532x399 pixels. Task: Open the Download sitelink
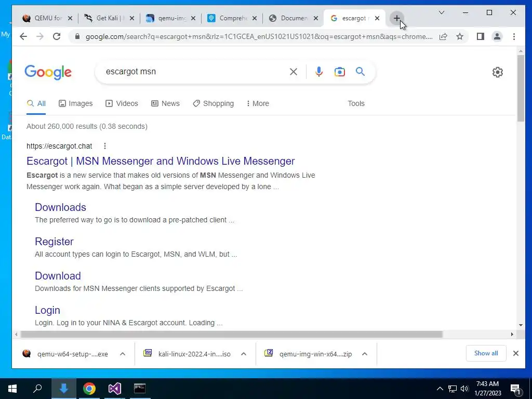58,275
